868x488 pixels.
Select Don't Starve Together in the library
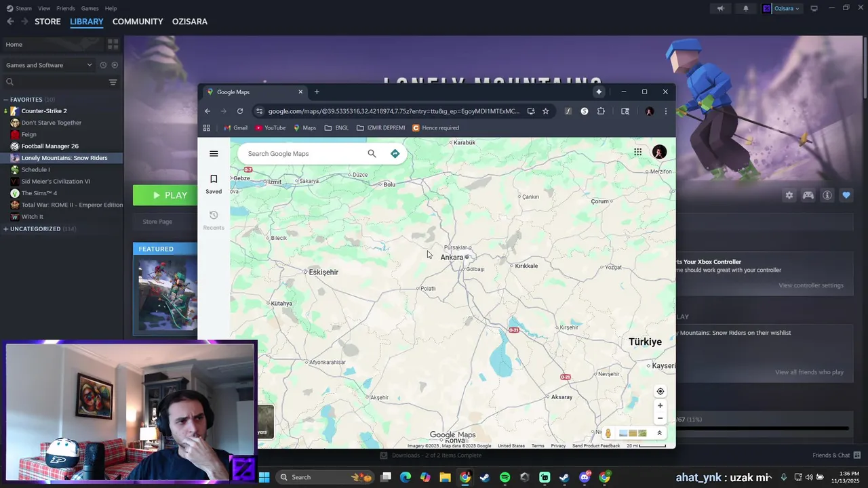(x=52, y=123)
